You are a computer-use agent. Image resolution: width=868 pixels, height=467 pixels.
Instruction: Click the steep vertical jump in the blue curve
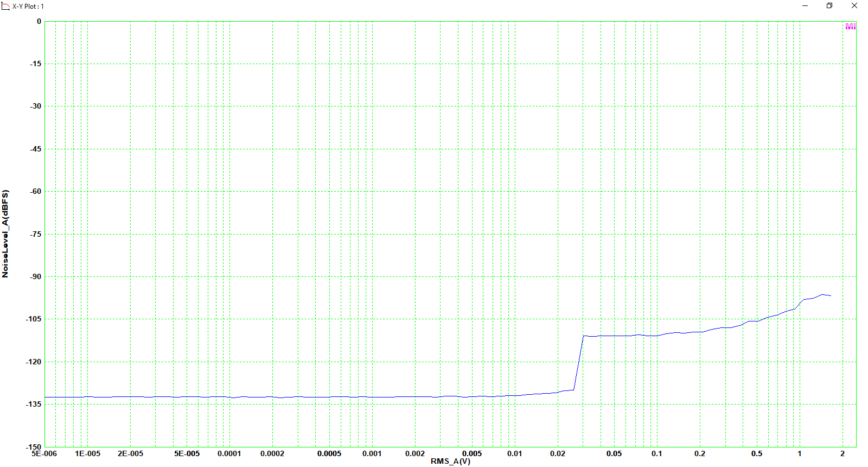578,363
